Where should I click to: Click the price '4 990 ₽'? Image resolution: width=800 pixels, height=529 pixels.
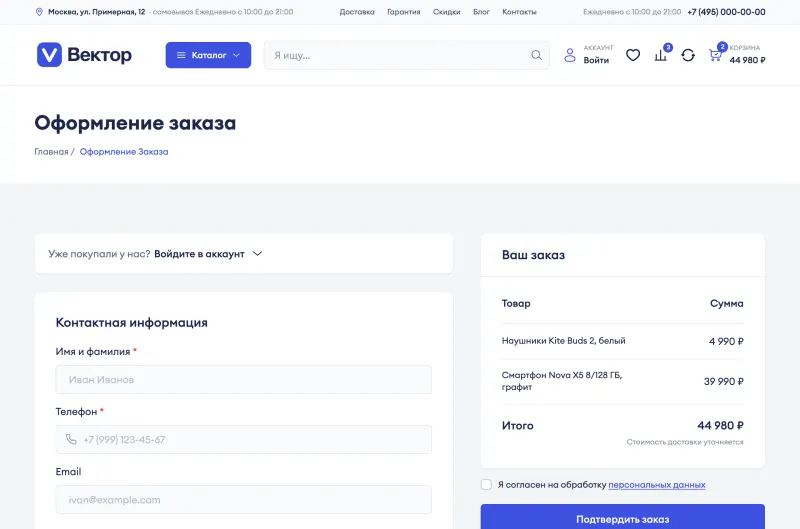point(726,341)
